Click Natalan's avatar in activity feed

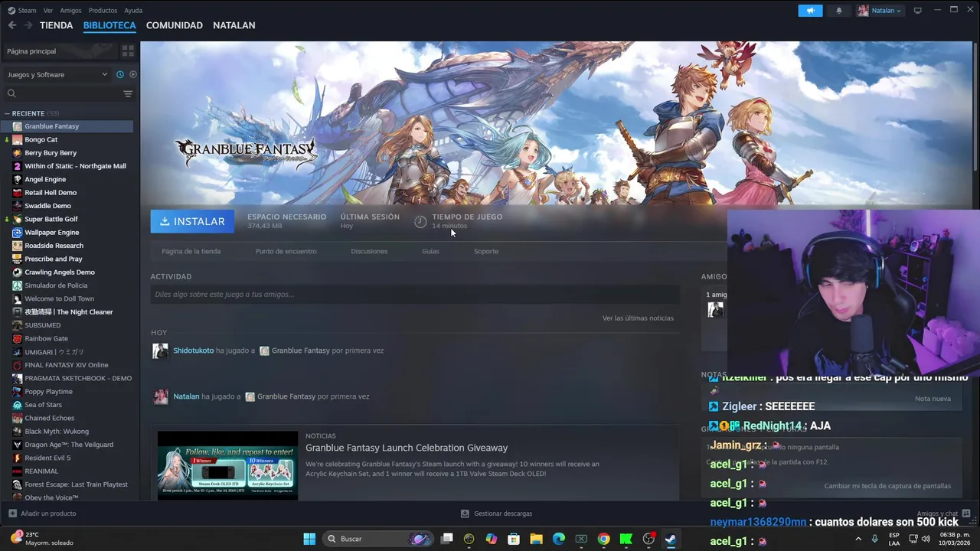coord(161,396)
